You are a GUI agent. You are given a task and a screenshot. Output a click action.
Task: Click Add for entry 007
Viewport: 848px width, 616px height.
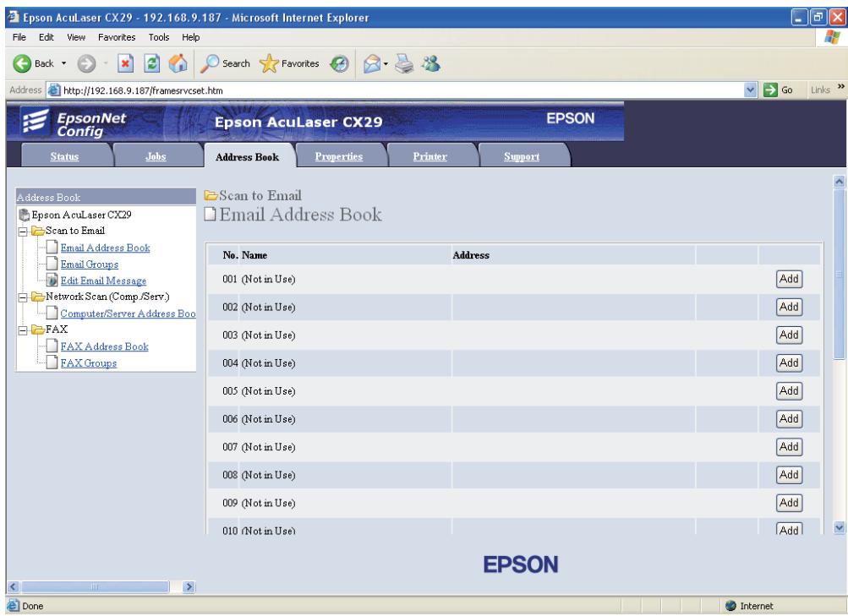pyautogui.click(x=789, y=447)
